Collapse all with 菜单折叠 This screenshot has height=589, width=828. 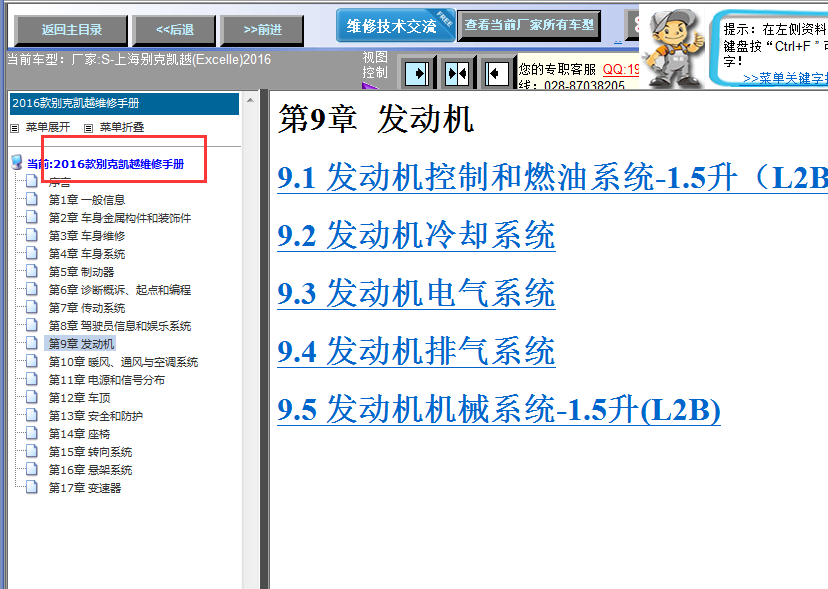[121, 127]
